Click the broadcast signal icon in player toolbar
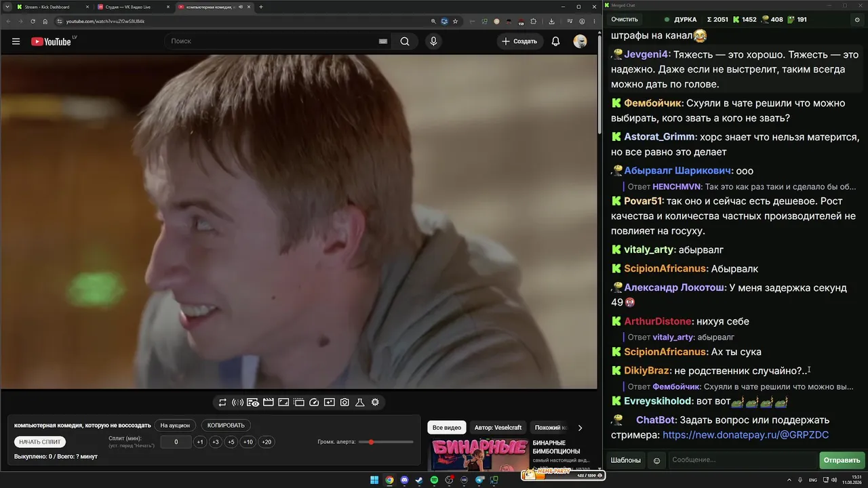Image resolution: width=868 pixels, height=488 pixels. 237,403
